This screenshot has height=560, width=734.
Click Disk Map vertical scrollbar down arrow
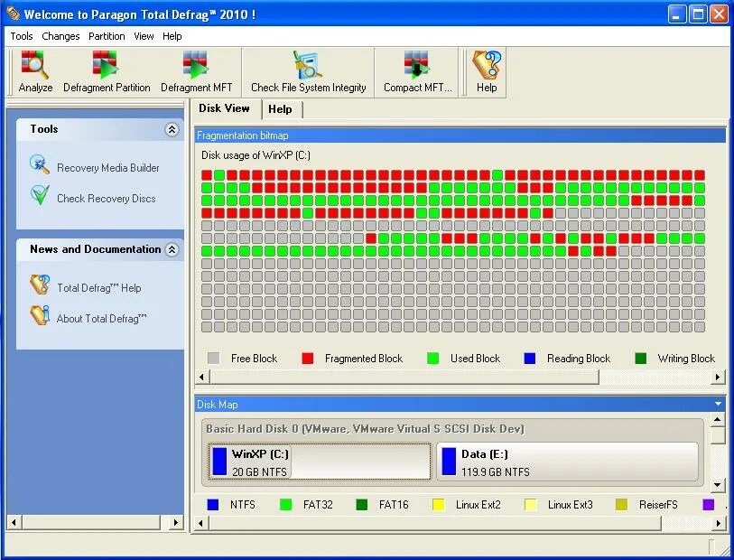coord(717,485)
